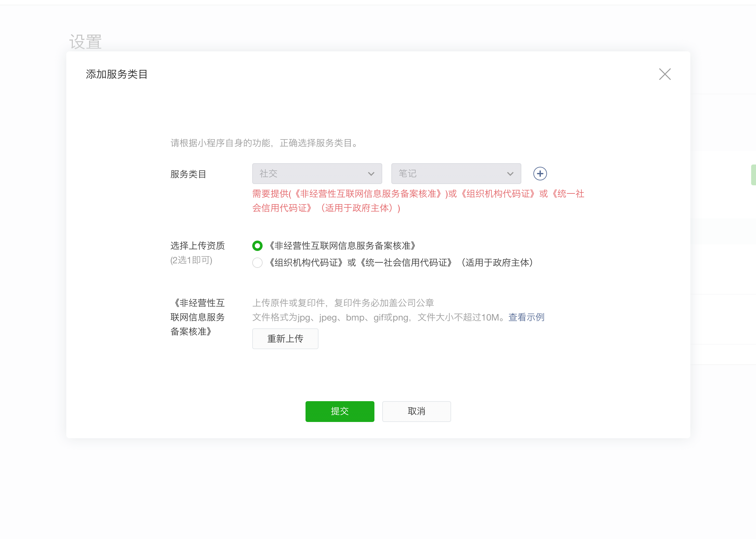
Task: Open the 社交 category dropdown
Action: pyautogui.click(x=317, y=174)
